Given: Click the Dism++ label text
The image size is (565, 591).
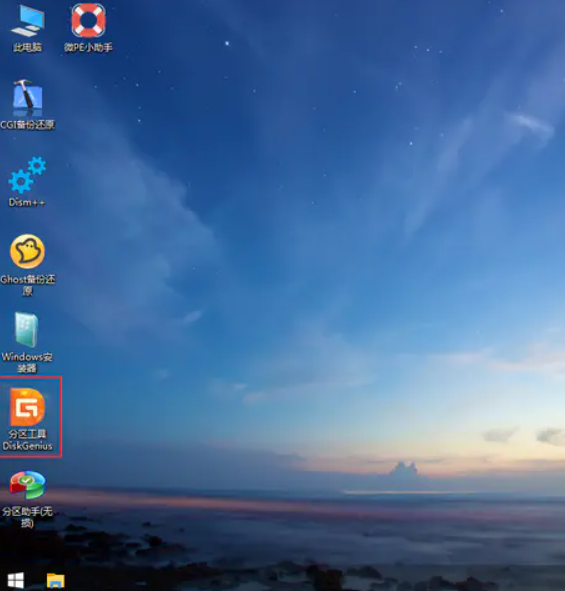Looking at the screenshot, I should coord(27,202).
